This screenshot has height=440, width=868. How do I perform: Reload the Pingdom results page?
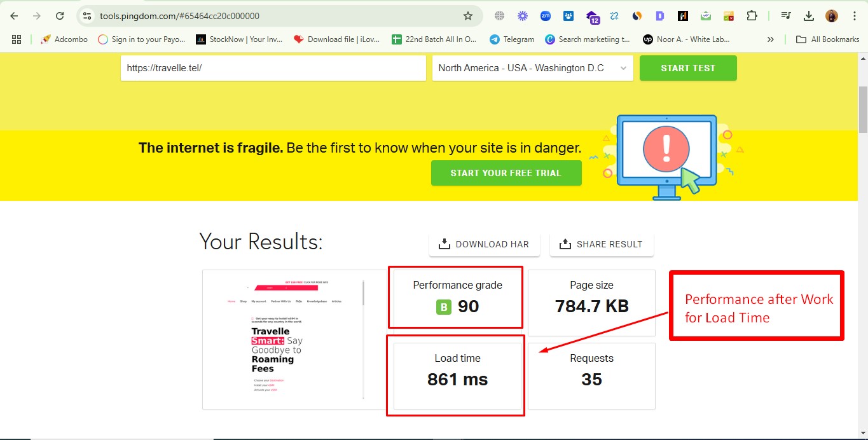pyautogui.click(x=60, y=16)
